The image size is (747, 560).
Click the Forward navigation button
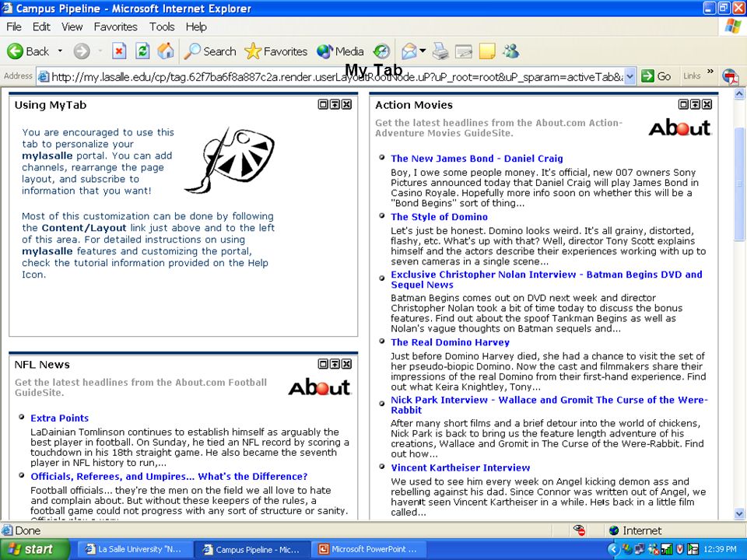tap(82, 51)
